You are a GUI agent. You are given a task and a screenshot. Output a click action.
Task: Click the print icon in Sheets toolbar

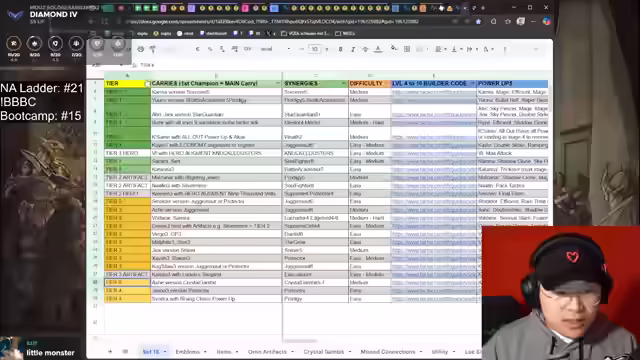point(141,49)
